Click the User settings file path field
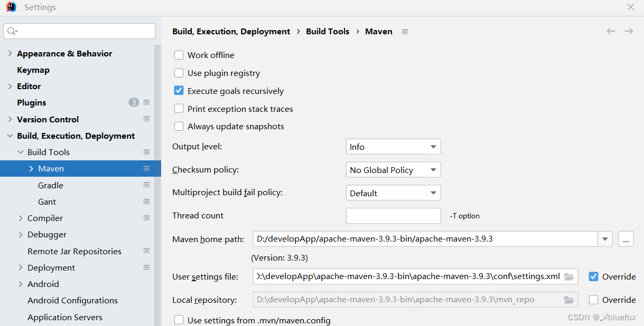Screen dimensions: 644x326 [415, 276]
